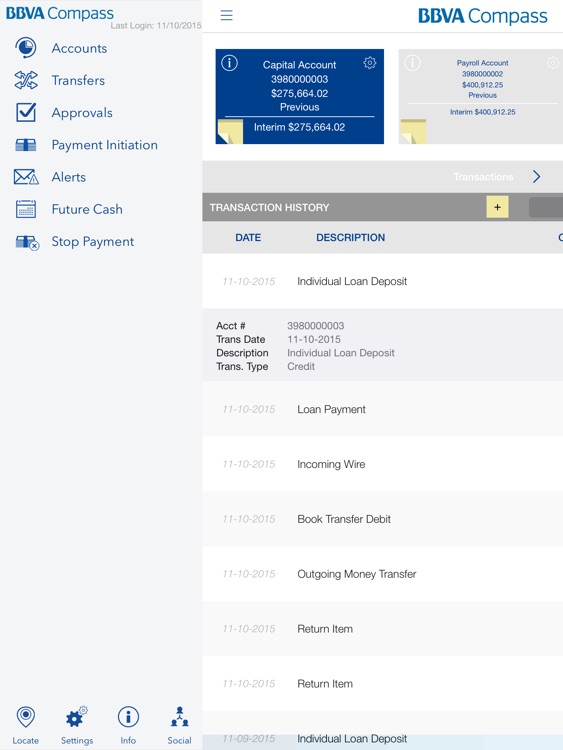
Task: Collapse the 11-10-2015 Individual Loan Deposit row
Action: (383, 281)
